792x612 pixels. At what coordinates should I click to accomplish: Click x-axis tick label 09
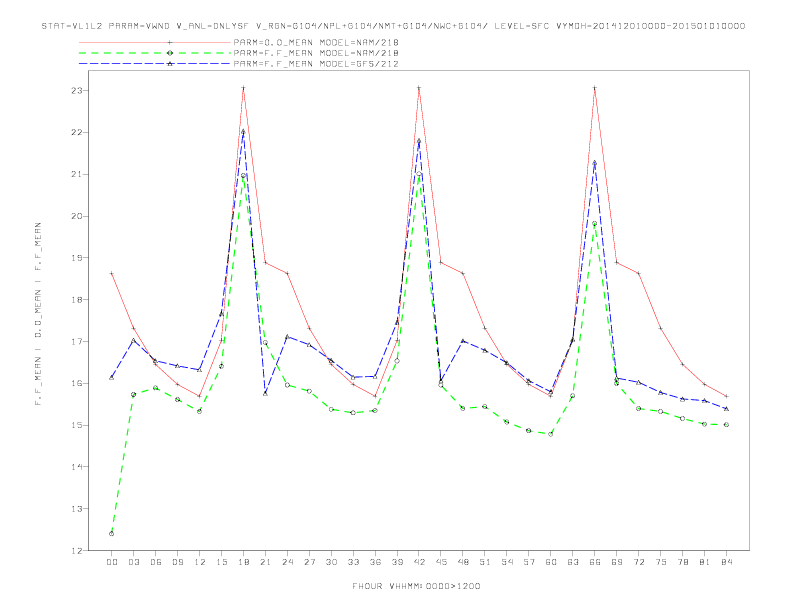pos(177,562)
